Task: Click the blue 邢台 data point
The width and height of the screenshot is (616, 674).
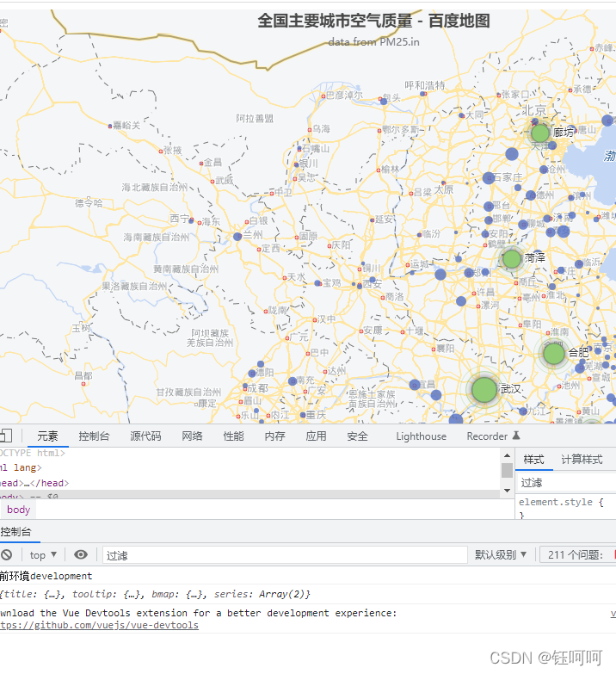Action: pyautogui.click(x=489, y=207)
